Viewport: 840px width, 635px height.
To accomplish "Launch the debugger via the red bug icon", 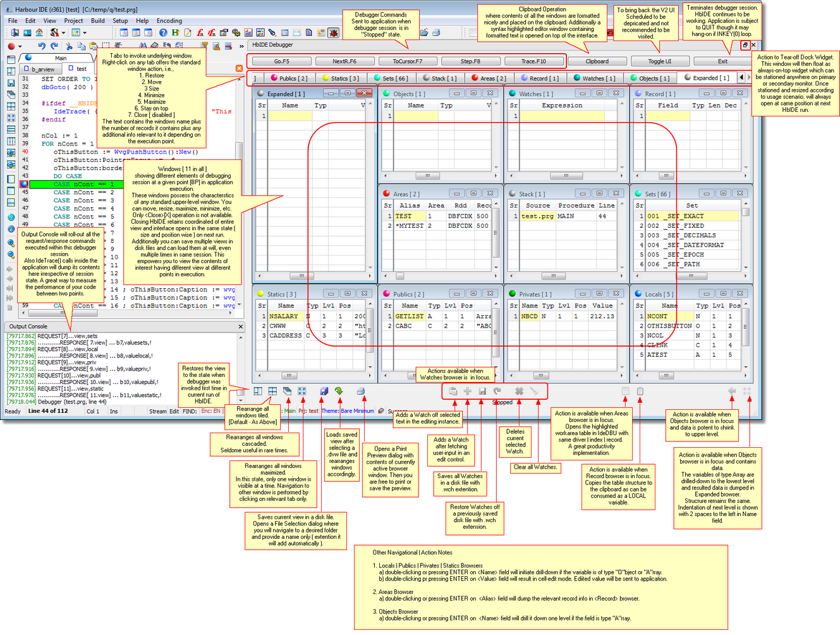I will [333, 34].
